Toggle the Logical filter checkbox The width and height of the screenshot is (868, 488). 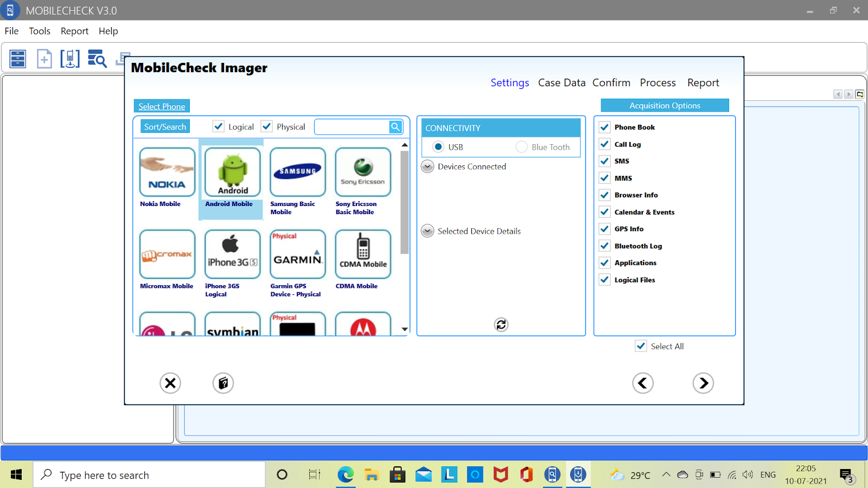tap(219, 126)
